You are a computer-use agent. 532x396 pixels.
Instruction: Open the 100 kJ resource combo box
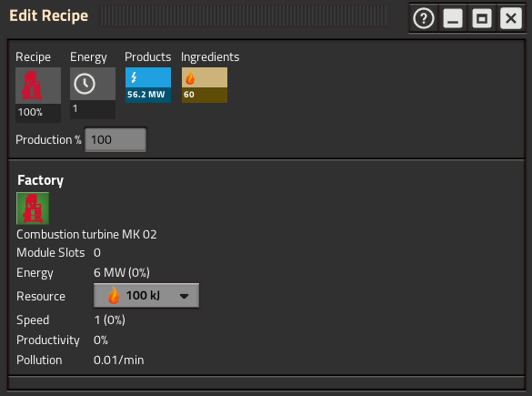[146, 296]
